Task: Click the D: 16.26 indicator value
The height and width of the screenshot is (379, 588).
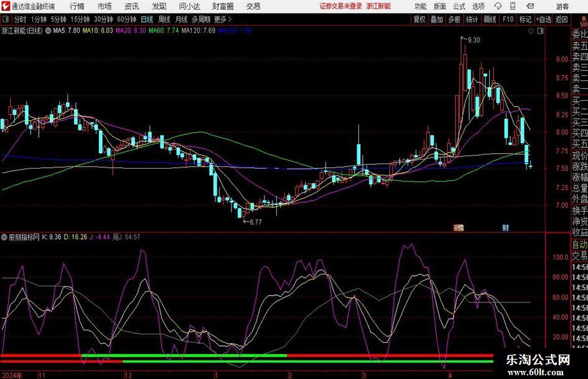Action: click(75, 237)
